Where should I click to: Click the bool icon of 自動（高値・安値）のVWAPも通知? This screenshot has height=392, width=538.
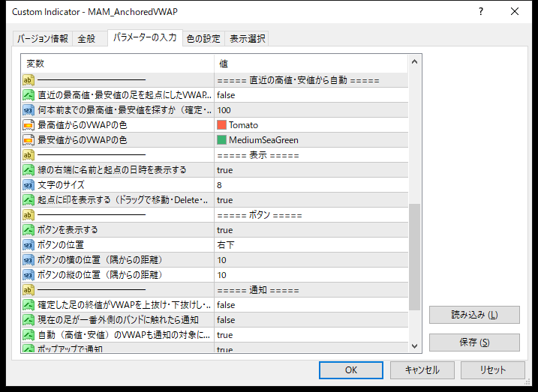(x=29, y=335)
